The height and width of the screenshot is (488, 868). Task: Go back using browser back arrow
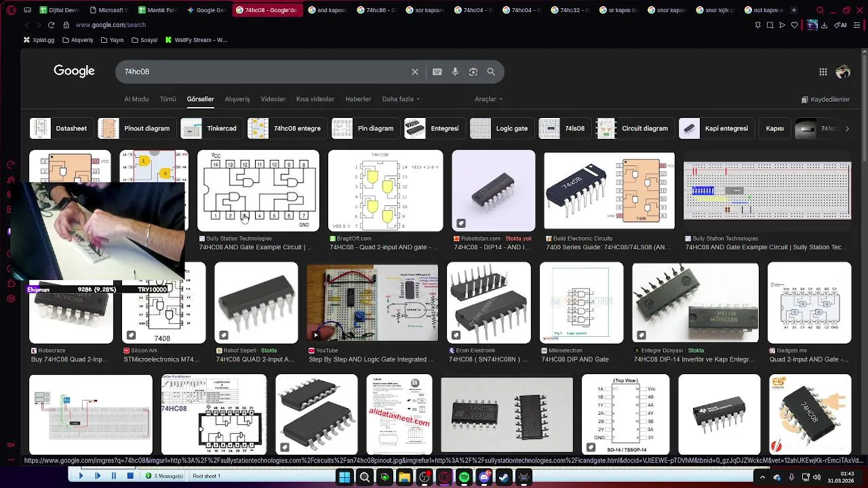click(x=26, y=25)
